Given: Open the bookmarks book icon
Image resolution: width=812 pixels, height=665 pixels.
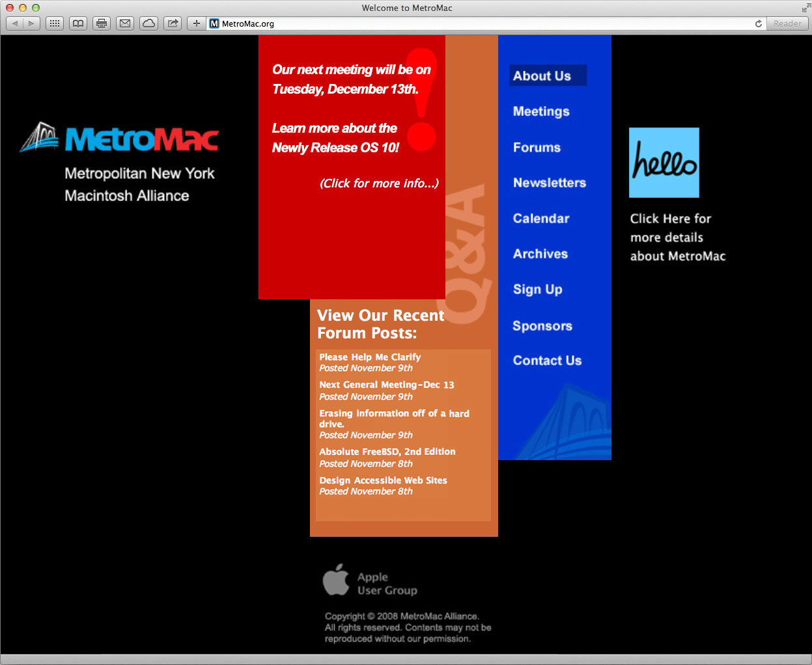Looking at the screenshot, I should coord(78,23).
